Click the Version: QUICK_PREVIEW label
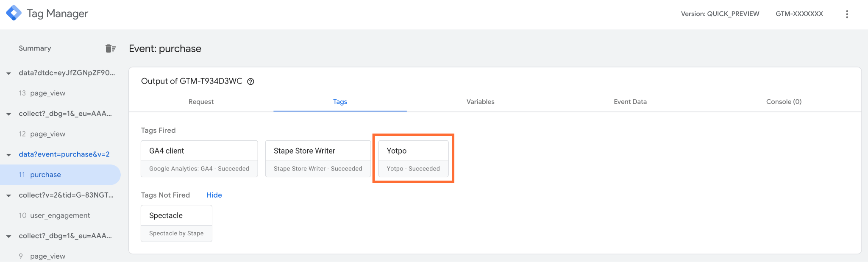 pos(720,14)
